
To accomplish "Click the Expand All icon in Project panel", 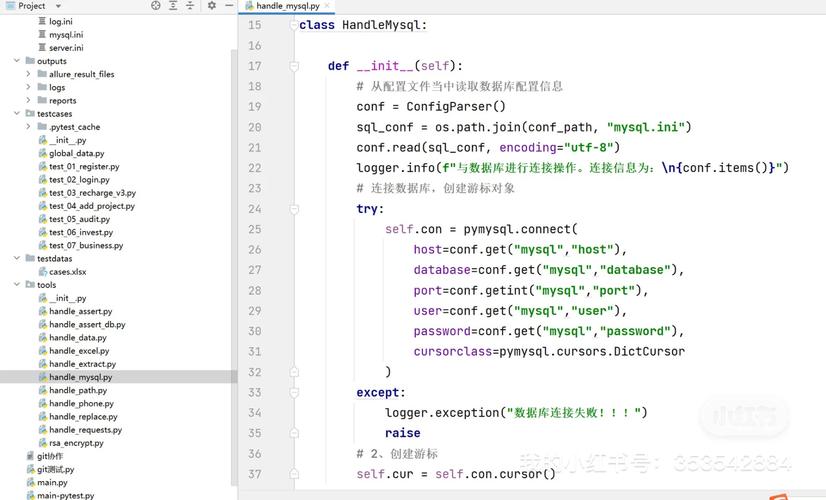I will pyautogui.click(x=173, y=5).
